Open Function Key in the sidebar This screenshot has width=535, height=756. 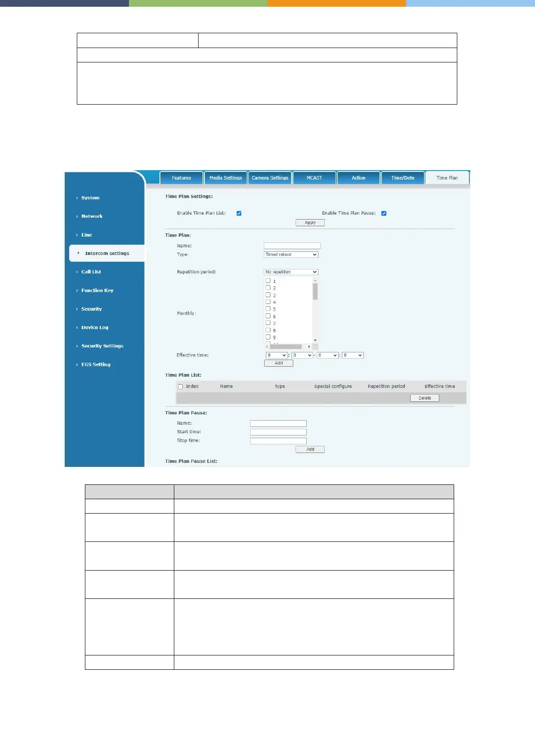point(97,290)
